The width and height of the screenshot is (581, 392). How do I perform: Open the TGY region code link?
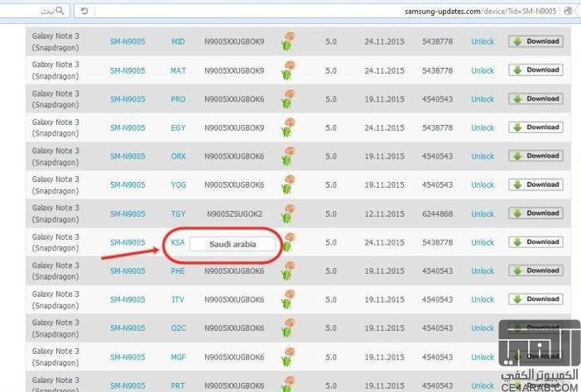pos(178,213)
